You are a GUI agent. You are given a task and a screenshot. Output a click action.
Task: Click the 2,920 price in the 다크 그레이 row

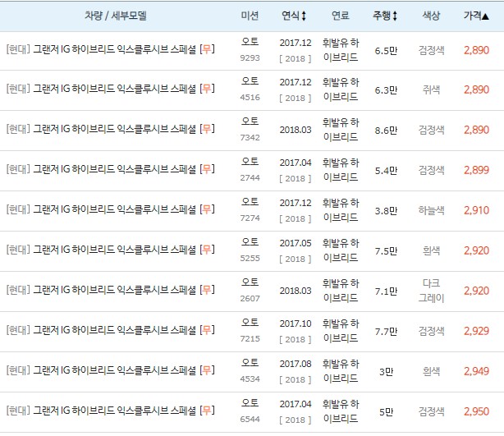coord(476,291)
